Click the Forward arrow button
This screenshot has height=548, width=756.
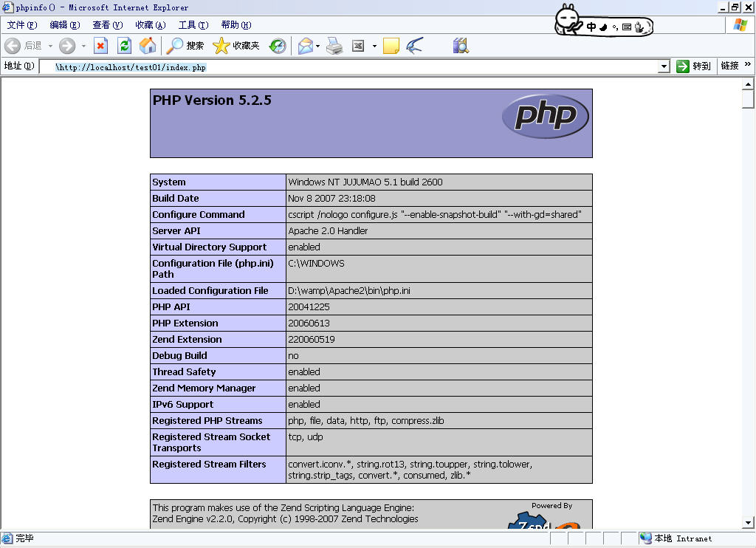tap(67, 46)
